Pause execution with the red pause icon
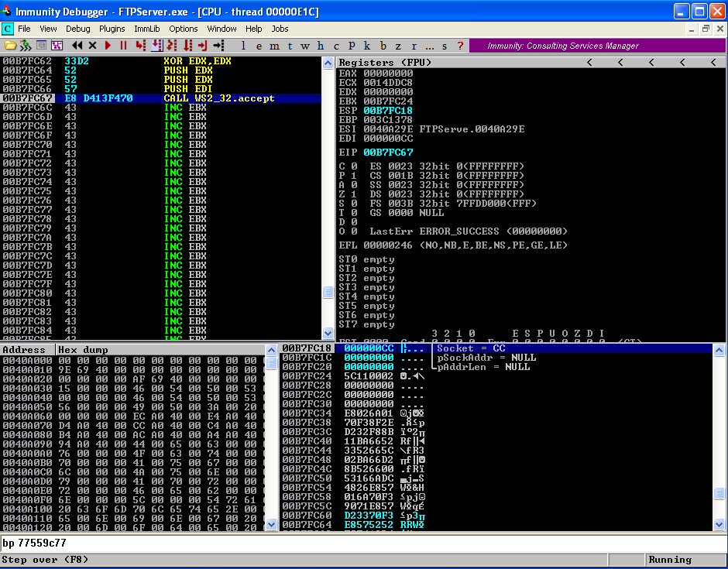The image size is (728, 569). point(123,46)
